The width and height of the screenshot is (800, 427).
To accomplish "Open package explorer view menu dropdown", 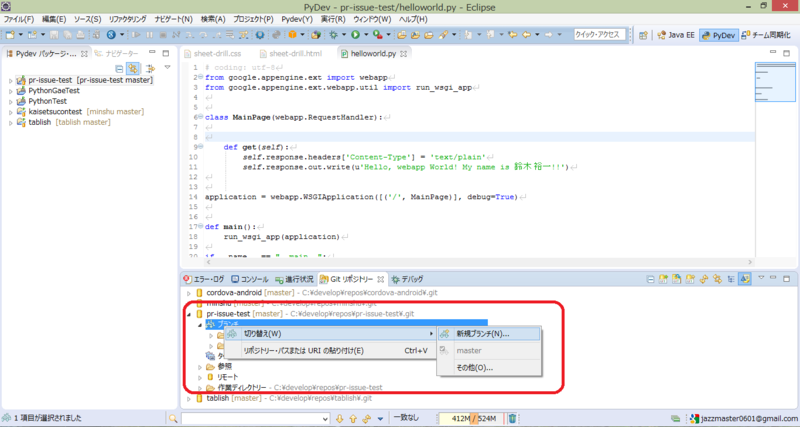I will (167, 68).
